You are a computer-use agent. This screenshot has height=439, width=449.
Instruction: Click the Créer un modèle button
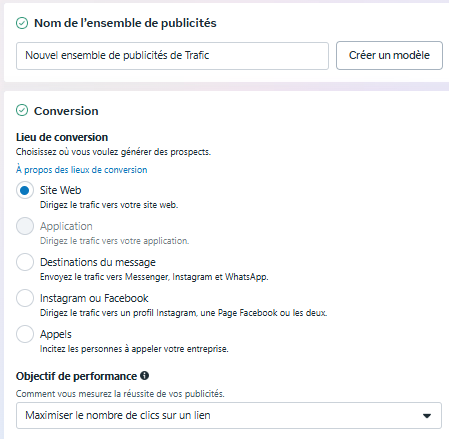tap(389, 55)
